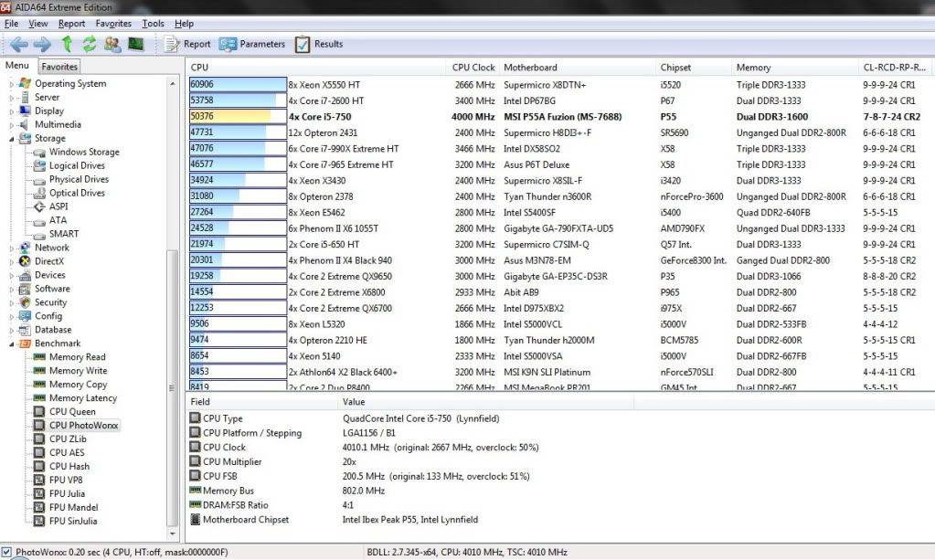
Task: Click the sidebar tree scroll-down arrow
Action: (173, 534)
